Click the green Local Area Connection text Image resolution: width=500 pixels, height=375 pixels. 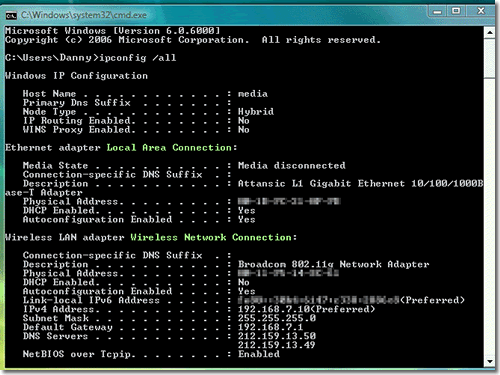click(169, 148)
